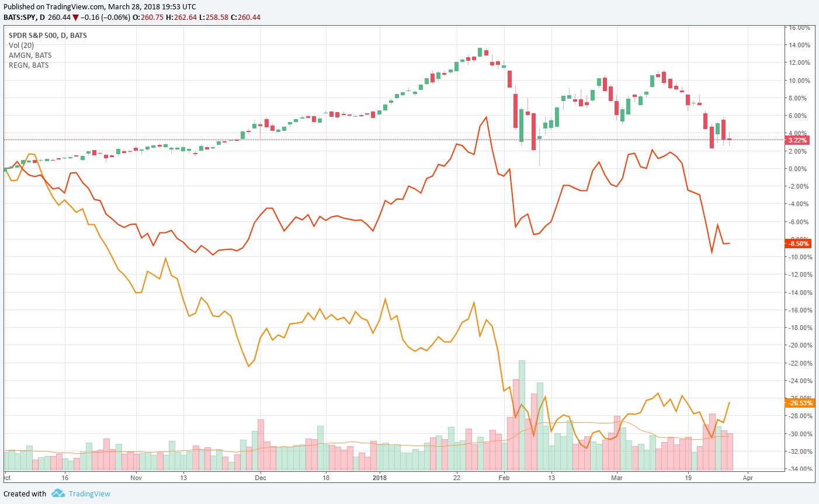
Task: Select the REGN, BATS legend label
Action: (29, 65)
